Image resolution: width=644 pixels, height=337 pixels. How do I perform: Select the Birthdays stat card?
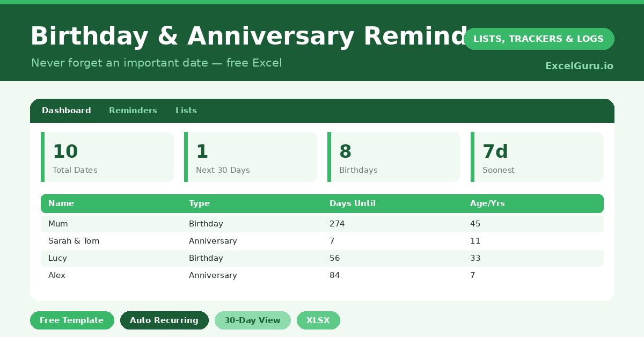click(x=394, y=157)
